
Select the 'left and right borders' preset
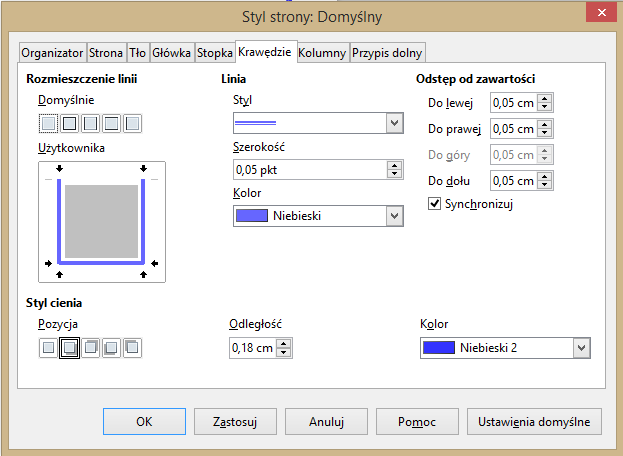91,123
